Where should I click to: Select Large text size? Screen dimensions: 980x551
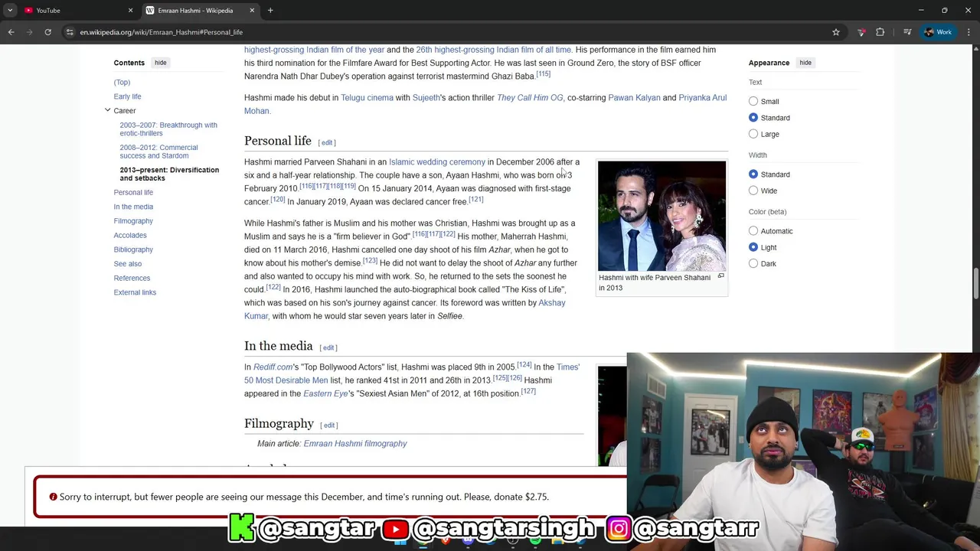[753, 134]
